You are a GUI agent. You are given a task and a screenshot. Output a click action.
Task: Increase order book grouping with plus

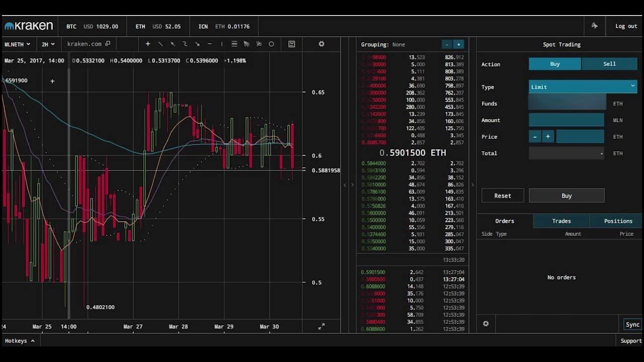click(458, 44)
